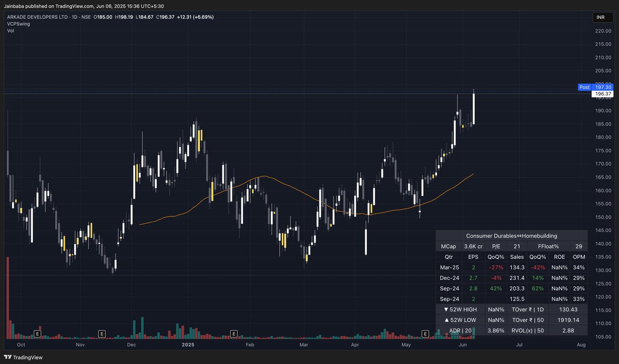Click the 145.00 price scale label
Screen dimensions: 619x364
603,230
